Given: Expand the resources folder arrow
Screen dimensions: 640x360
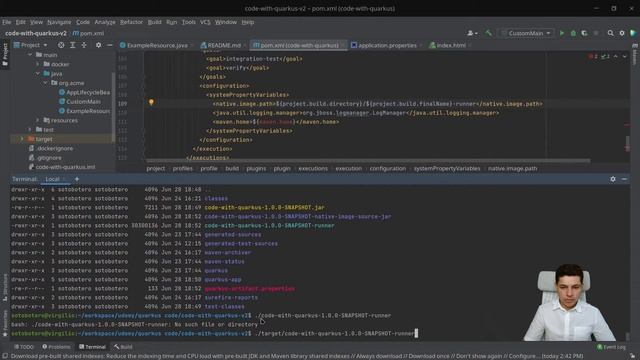Looking at the screenshot, I should [x=38, y=120].
